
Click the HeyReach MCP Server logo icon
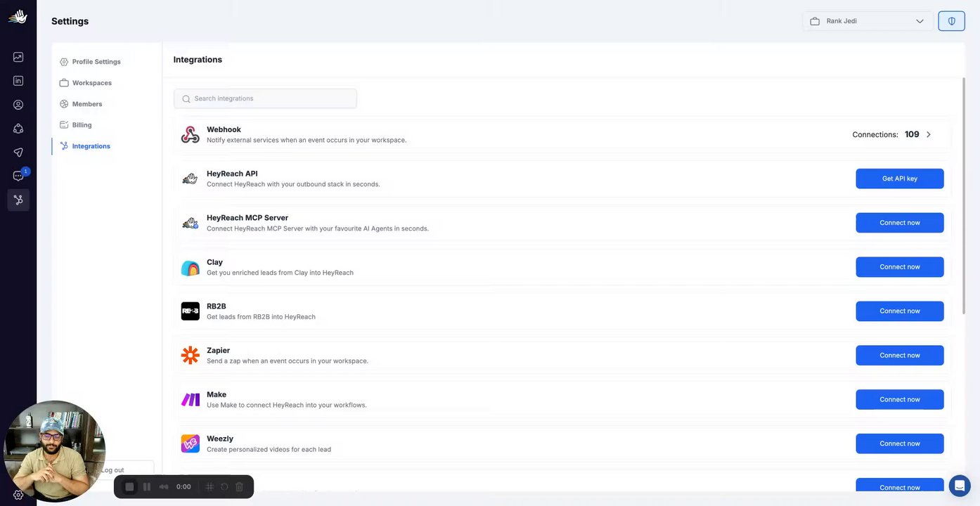(x=190, y=223)
